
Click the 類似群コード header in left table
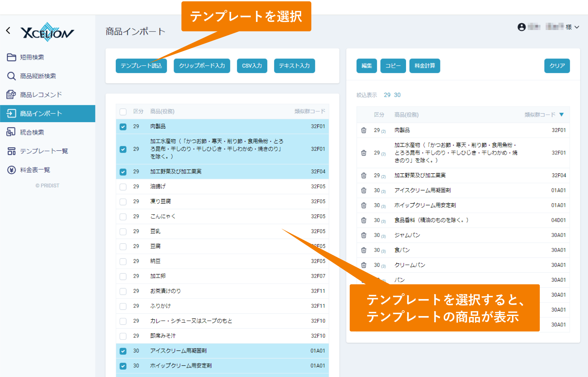click(310, 111)
